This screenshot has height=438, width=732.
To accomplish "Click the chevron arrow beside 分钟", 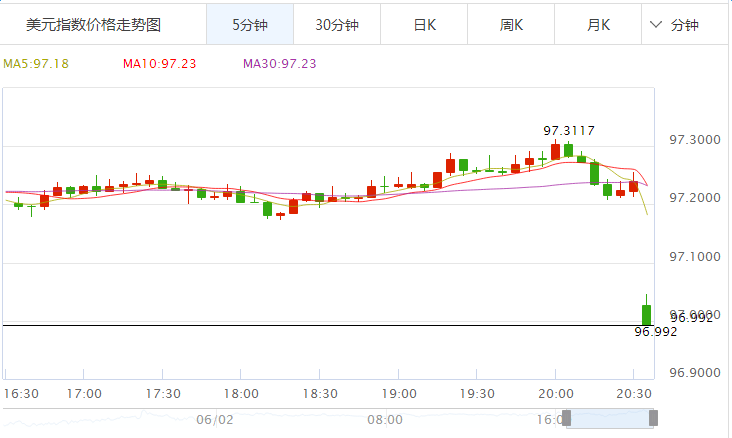I will coord(657,25).
